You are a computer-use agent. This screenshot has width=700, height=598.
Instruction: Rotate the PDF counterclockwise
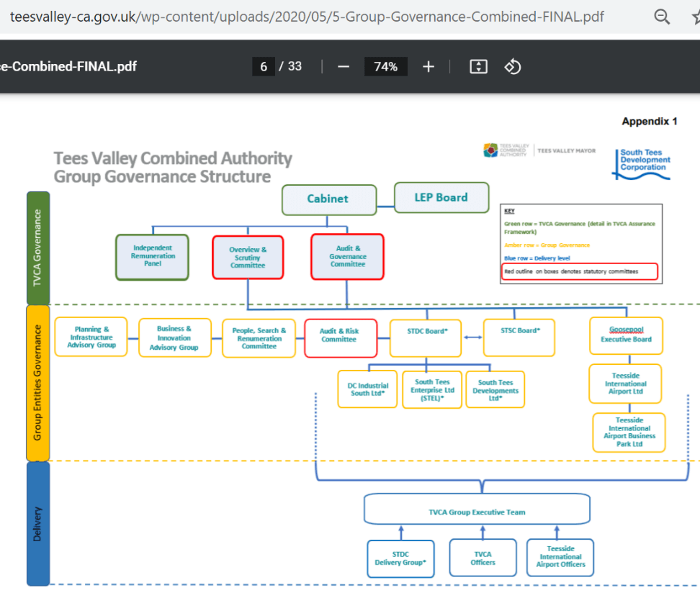point(513,67)
